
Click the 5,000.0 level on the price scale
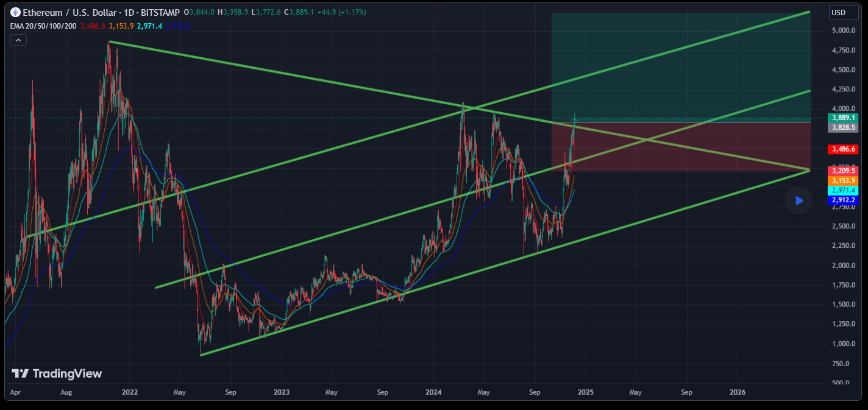(843, 30)
